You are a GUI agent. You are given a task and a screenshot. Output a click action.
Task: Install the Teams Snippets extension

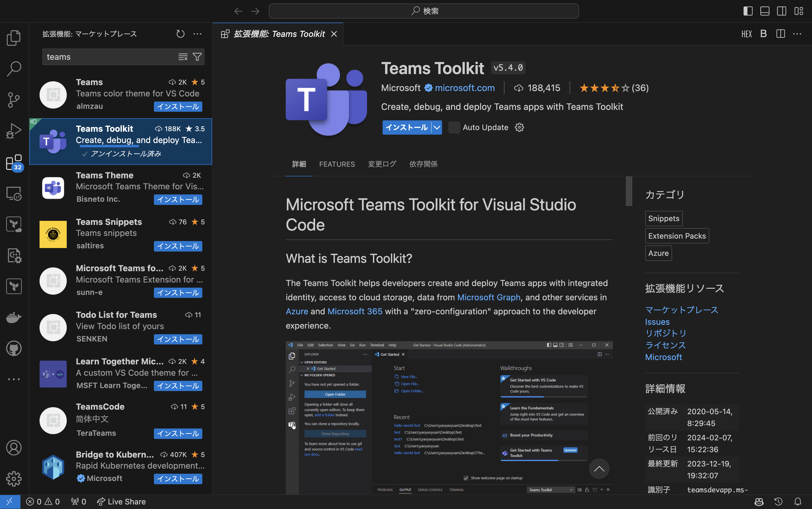point(178,246)
